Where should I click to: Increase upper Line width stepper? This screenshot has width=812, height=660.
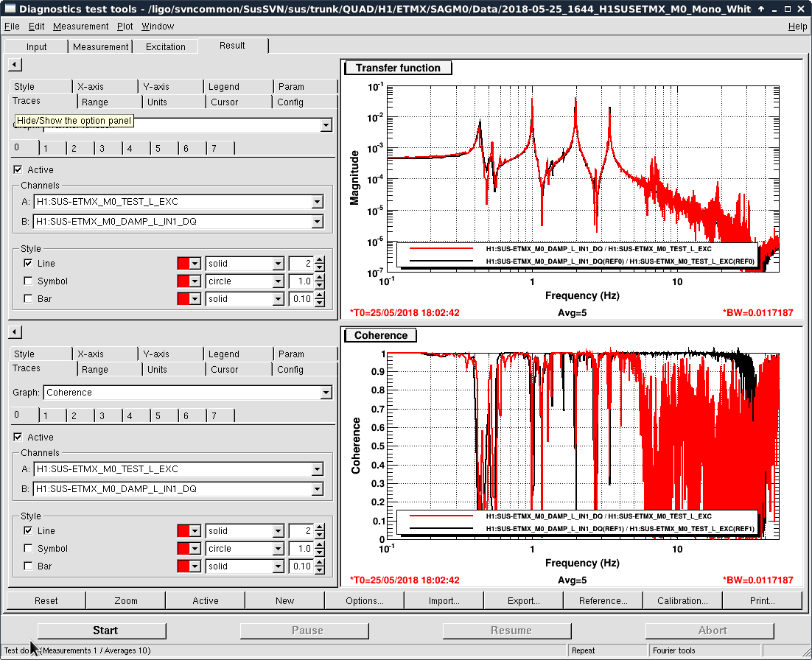(x=319, y=259)
